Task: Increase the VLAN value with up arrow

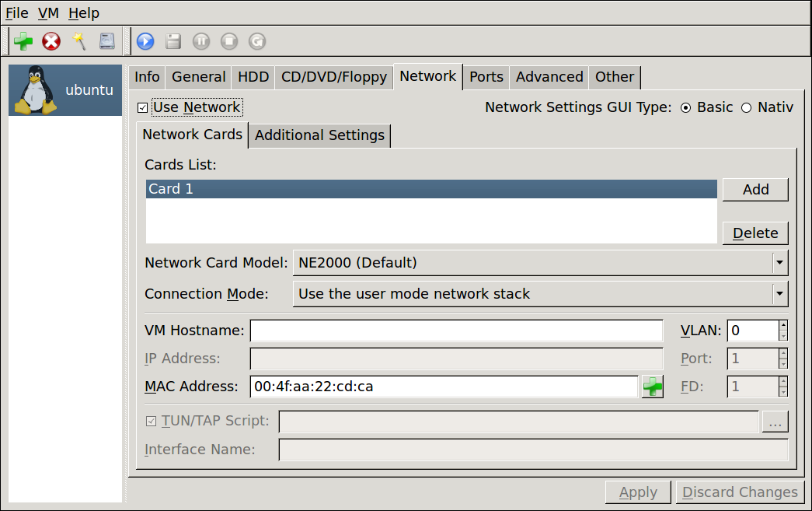Action: (783, 325)
